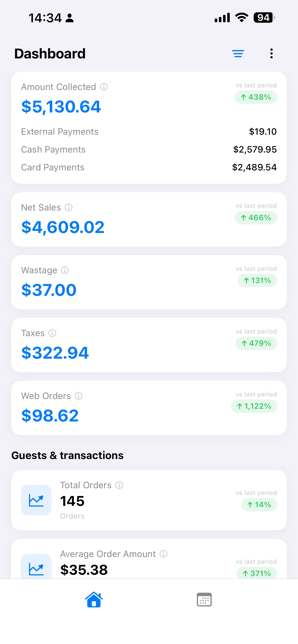Tap the 438% change badge
298x644 pixels.
pyautogui.click(x=256, y=97)
